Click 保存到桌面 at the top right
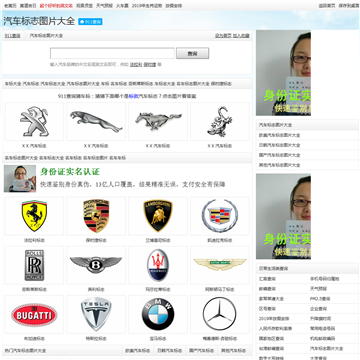Viewport: 360px width, 360px height. [349, 6]
